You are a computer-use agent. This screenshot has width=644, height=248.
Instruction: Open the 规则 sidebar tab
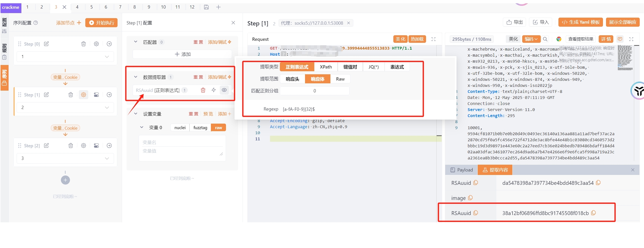coord(4,52)
